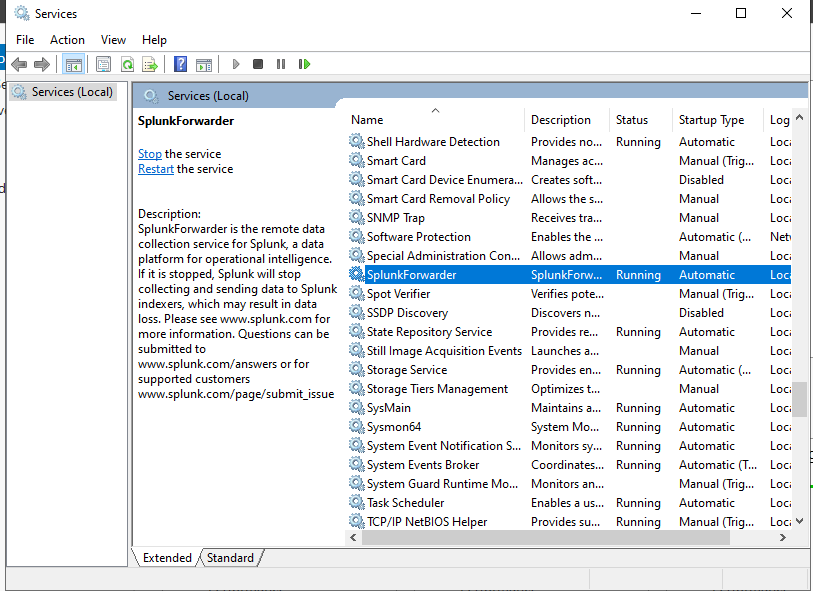Screen dimensions: 813x591
Task: Select the Software Protection service
Action: click(568, 236)
